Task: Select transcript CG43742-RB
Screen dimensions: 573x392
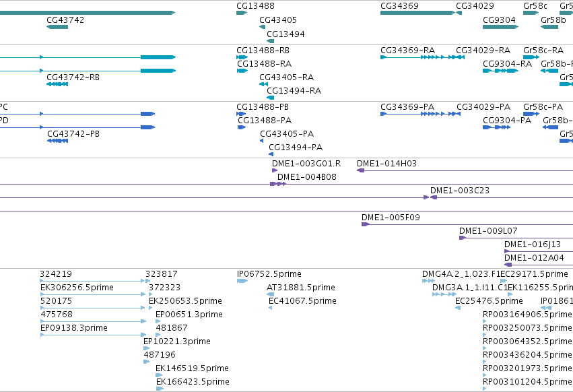Action: pyautogui.click(x=57, y=84)
